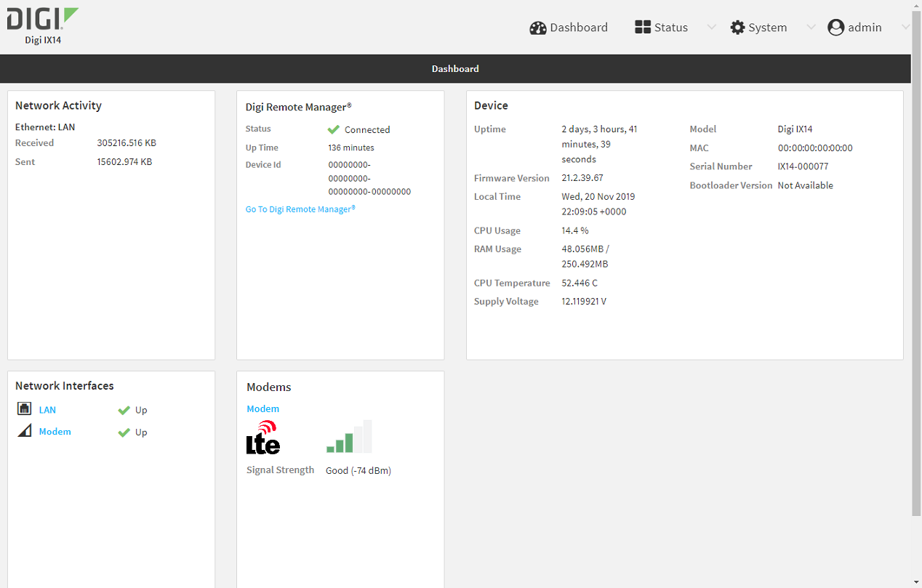
Task: Click the Status grid icon
Action: click(643, 28)
